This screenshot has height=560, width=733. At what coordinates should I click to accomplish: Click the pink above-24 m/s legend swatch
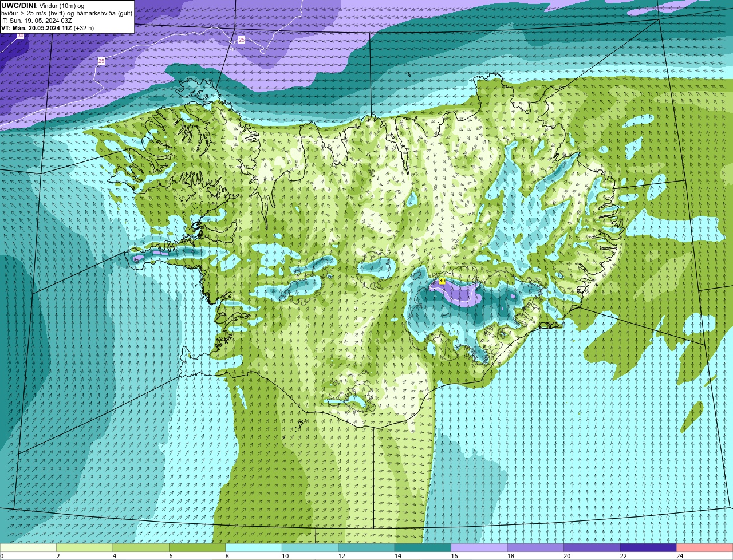point(704,548)
